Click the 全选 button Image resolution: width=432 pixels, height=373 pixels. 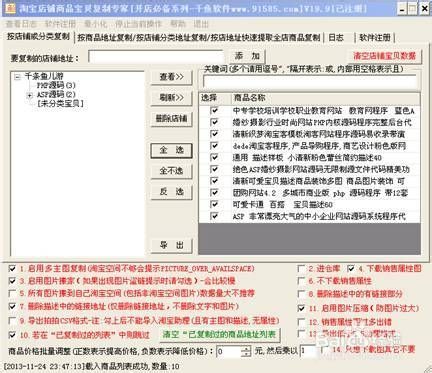[x=171, y=150]
